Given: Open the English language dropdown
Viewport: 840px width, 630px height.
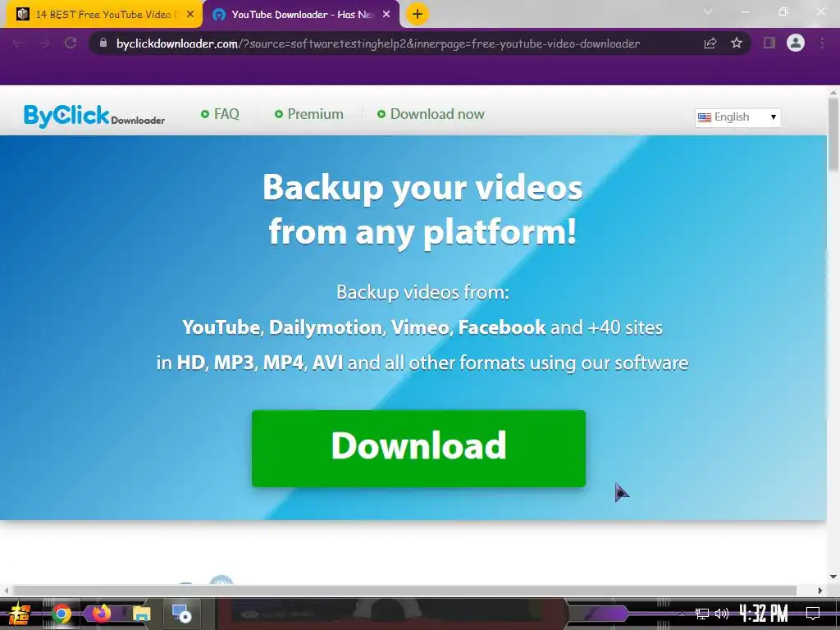Looking at the screenshot, I should [737, 117].
